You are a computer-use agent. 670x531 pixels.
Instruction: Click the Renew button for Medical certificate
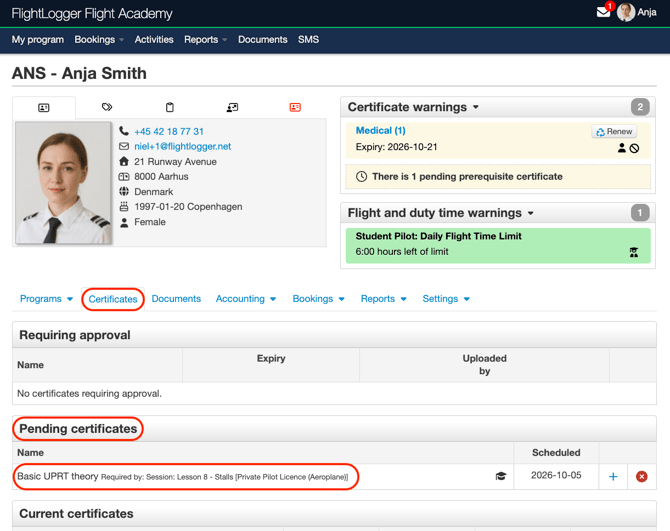click(614, 132)
